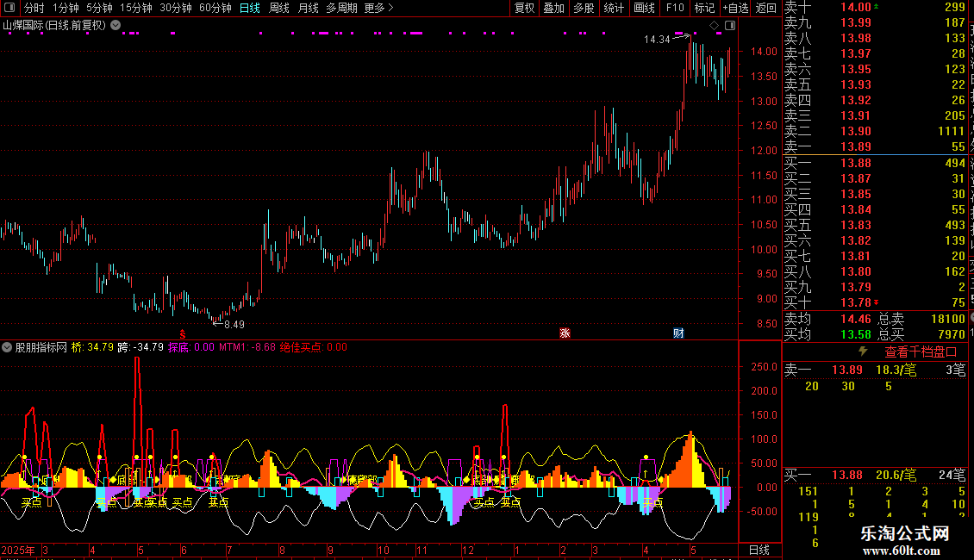Image resolution: width=974 pixels, height=560 pixels.
Task: Click the 返回 back button
Action: (766, 8)
